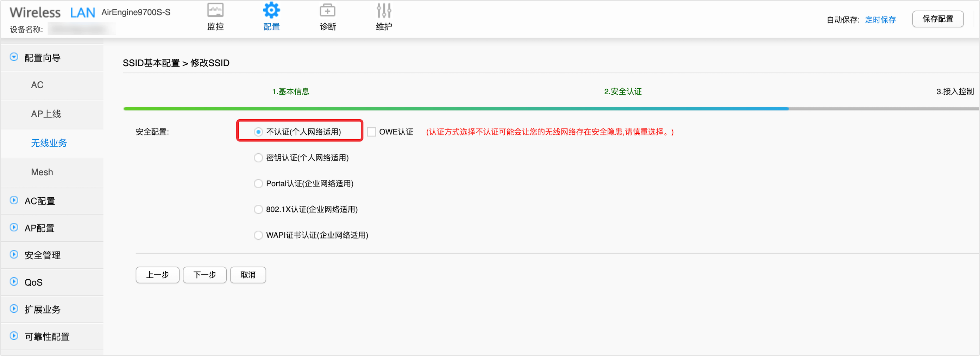
Task: Select WAPI证书认证(企业网络适用) radio button
Action: pyautogui.click(x=258, y=235)
